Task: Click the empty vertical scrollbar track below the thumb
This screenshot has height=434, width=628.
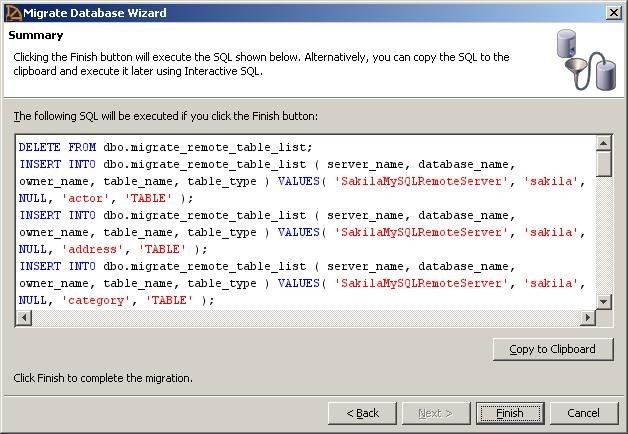Action: coord(603,240)
